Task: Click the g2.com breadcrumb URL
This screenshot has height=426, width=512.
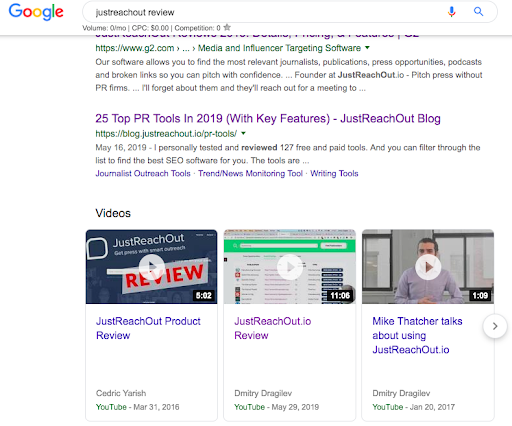Action: pyautogui.click(x=228, y=48)
